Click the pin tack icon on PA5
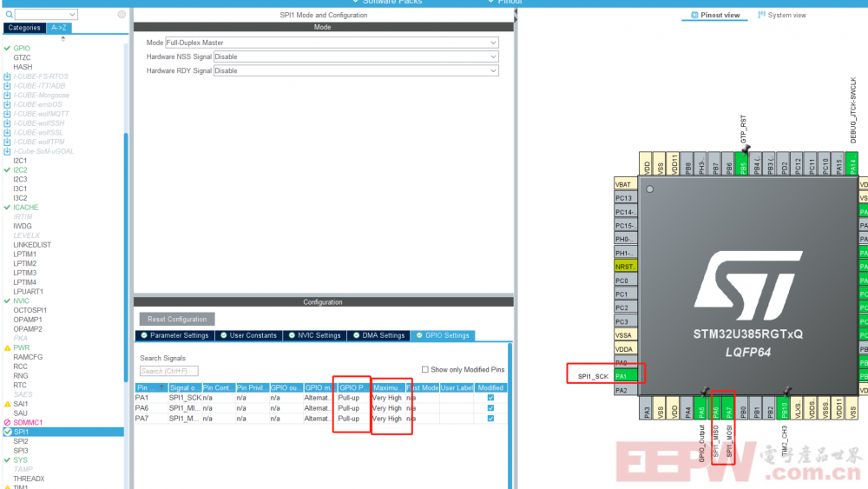This screenshot has width=868, height=489. (704, 392)
